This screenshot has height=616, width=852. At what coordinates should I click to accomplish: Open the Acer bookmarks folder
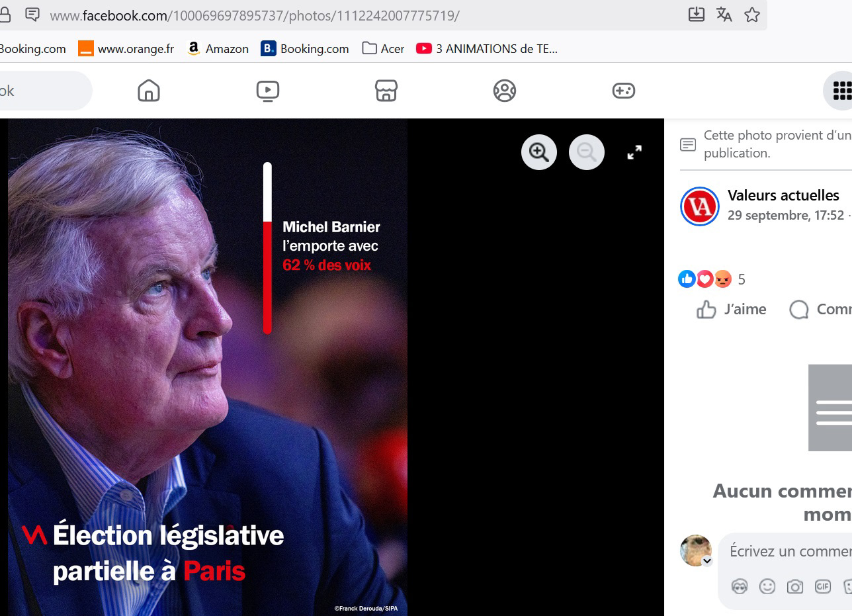point(384,48)
